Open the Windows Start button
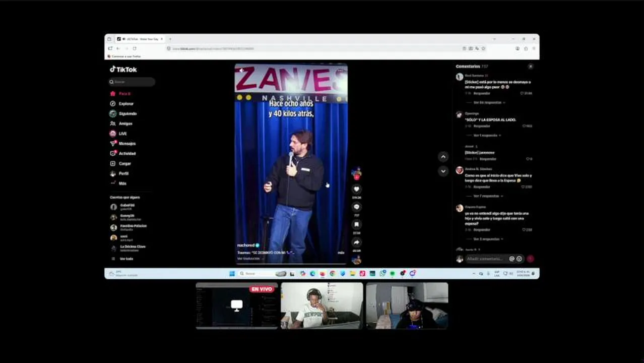Screen dimensions: 644x363 (232, 273)
